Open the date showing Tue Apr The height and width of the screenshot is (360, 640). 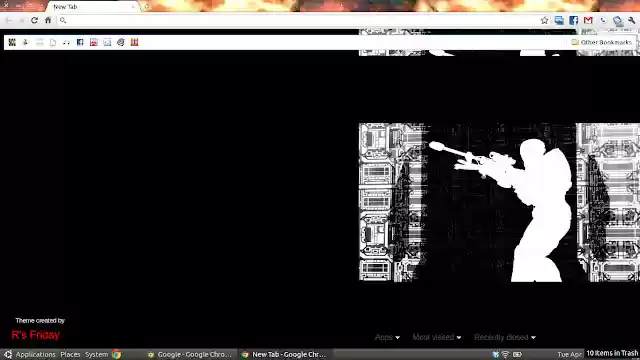[569, 354]
